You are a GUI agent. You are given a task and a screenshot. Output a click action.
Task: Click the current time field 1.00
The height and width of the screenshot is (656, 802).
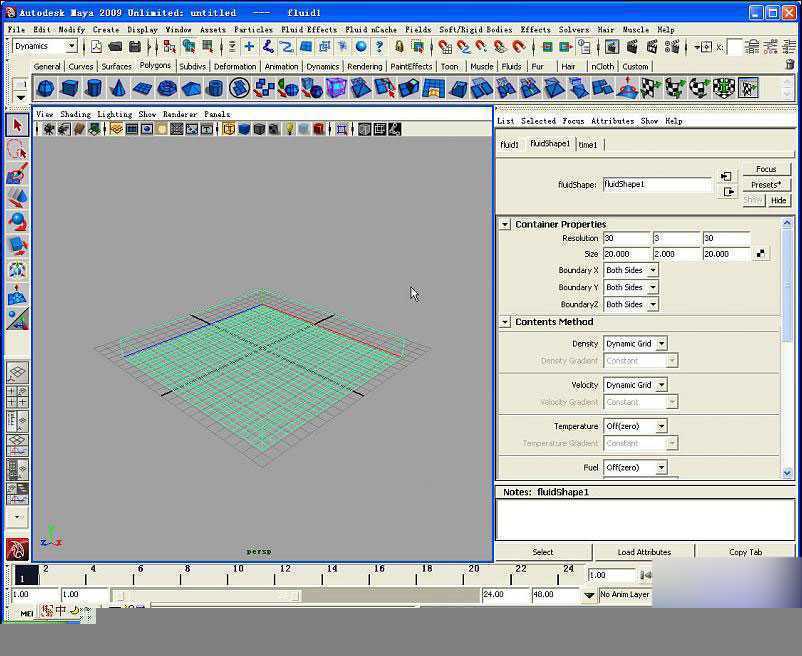click(611, 575)
